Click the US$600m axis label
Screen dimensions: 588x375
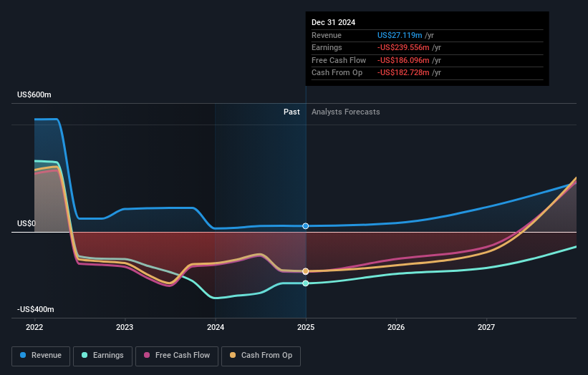pyautogui.click(x=34, y=94)
